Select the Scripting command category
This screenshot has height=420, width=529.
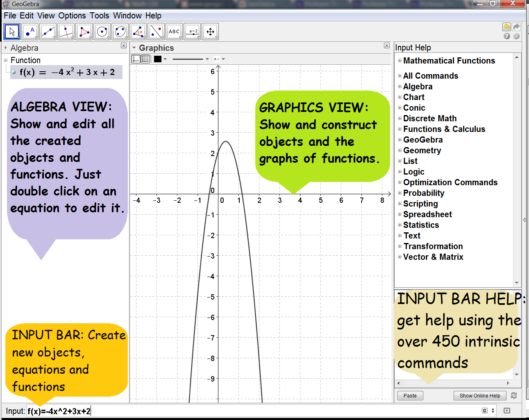coord(420,204)
